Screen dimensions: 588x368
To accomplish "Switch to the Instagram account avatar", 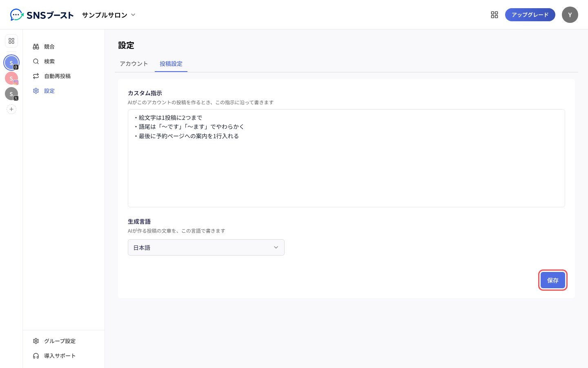I will [x=11, y=78].
